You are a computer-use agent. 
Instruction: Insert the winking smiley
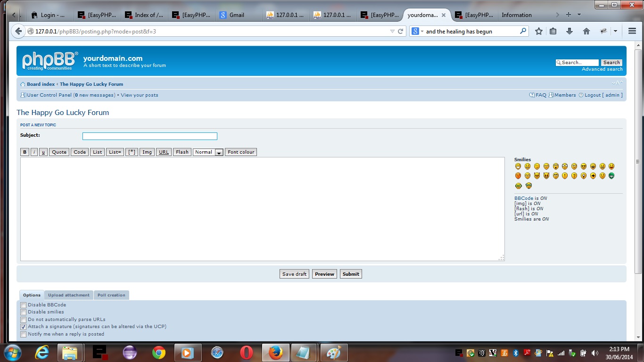[537, 166]
